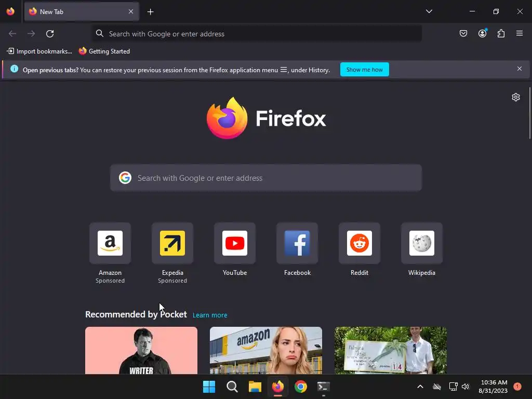The height and width of the screenshot is (399, 532).
Task: Go back with the back arrow
Action: [12, 34]
